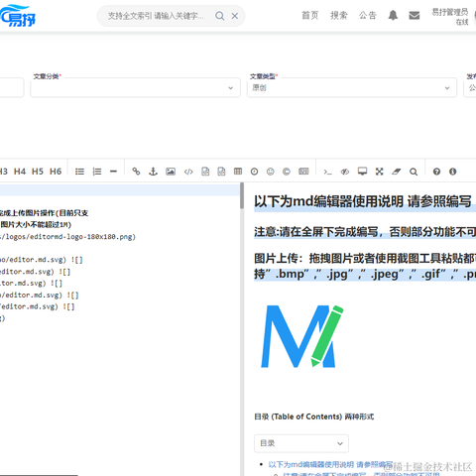476x476 pixels.
Task: Click the preview heading 以下为md编辑器使用说明
Action: [363, 201]
